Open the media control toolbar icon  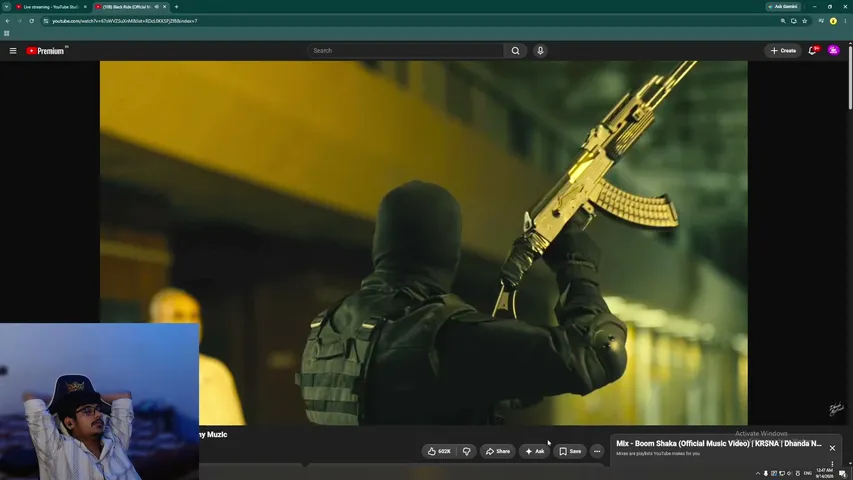click(821, 21)
